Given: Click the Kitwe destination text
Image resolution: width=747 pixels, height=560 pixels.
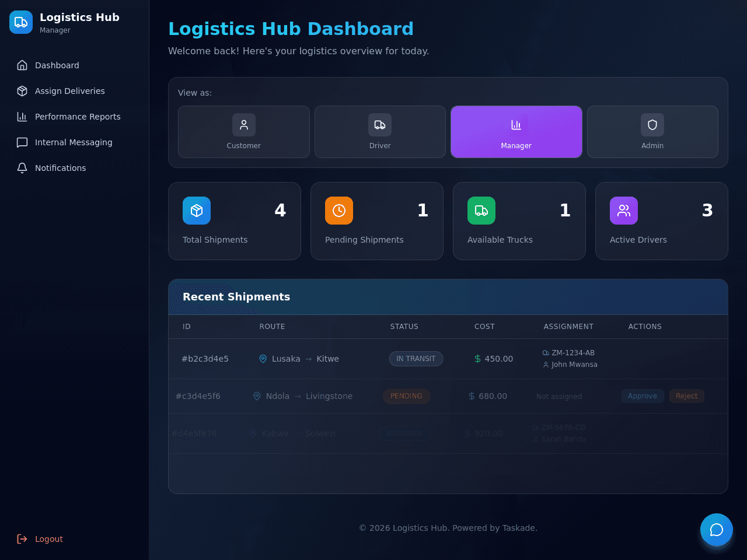Looking at the screenshot, I should click(327, 359).
